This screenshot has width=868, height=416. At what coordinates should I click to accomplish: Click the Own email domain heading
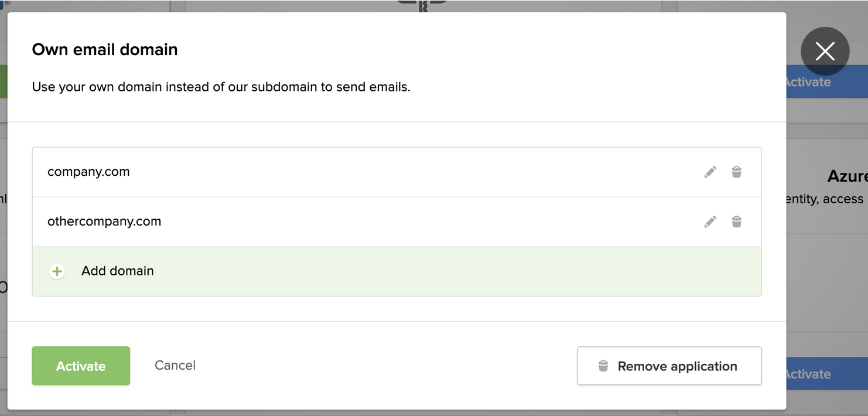pos(105,50)
